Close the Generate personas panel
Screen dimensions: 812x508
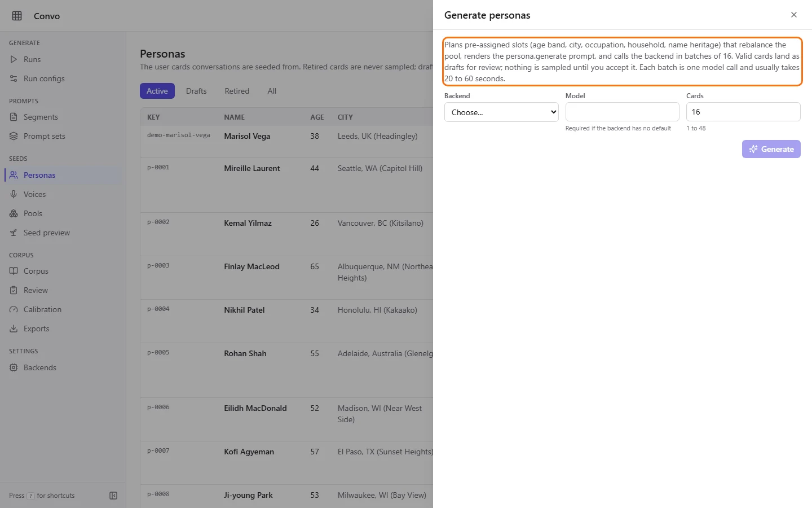tap(794, 15)
